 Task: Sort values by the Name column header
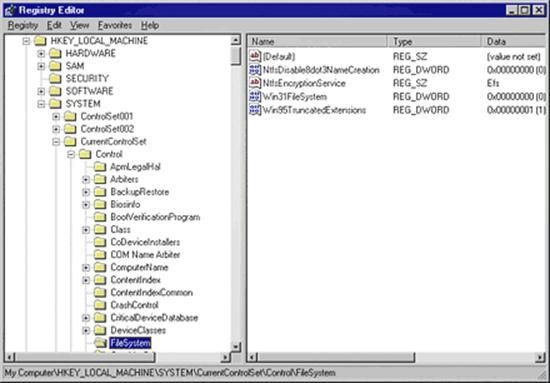coord(318,41)
